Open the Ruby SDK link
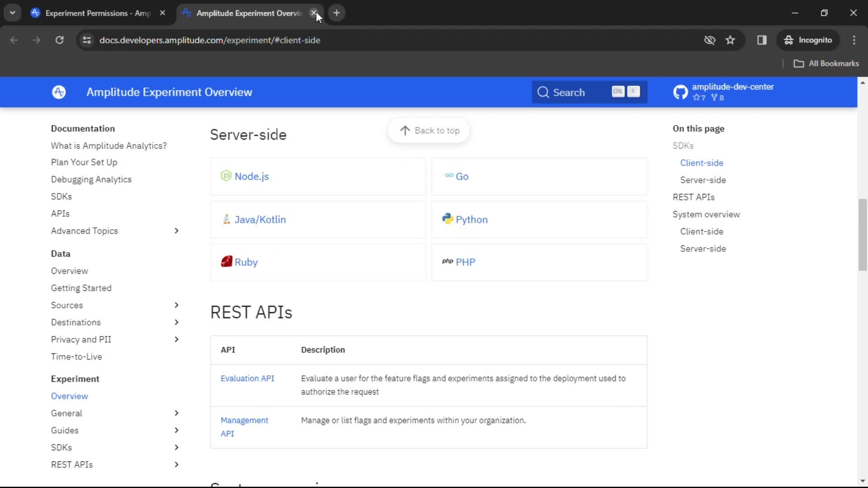The image size is (868, 488). [x=246, y=262]
